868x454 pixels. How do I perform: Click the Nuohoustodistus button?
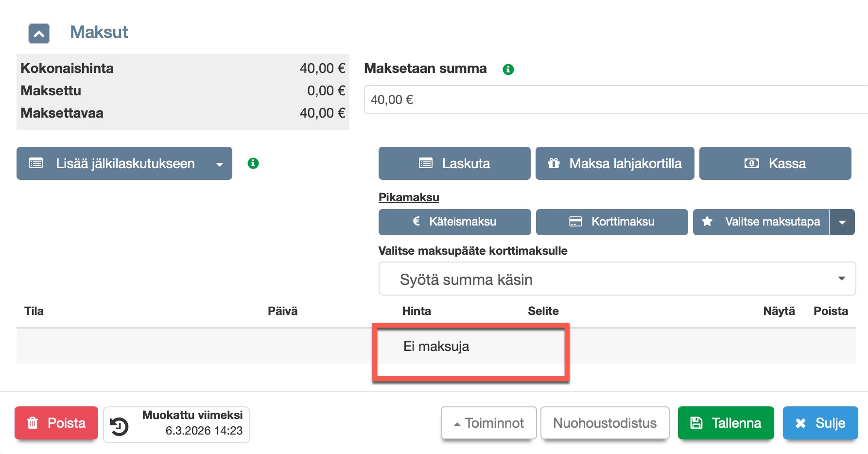[x=605, y=423]
